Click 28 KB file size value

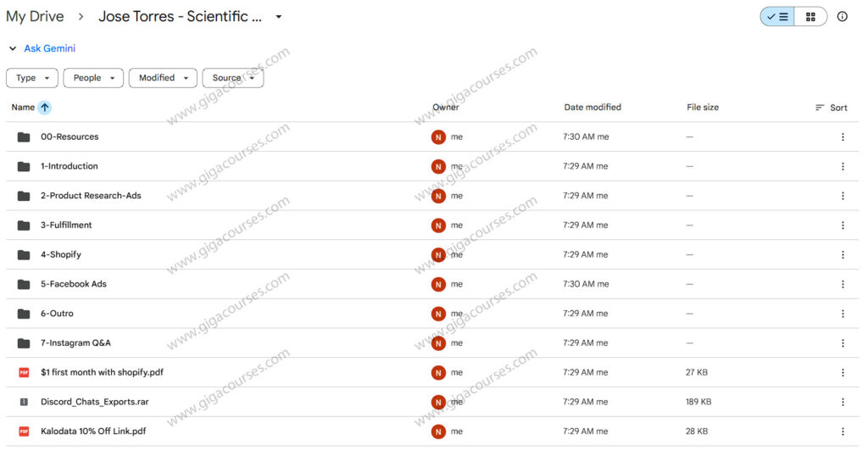[x=697, y=431]
